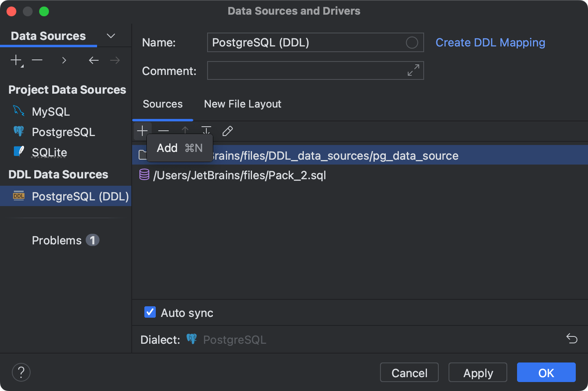Screen dimensions: 588x391
Task: Collapse the Data Sources panel chevron
Action: point(111,36)
